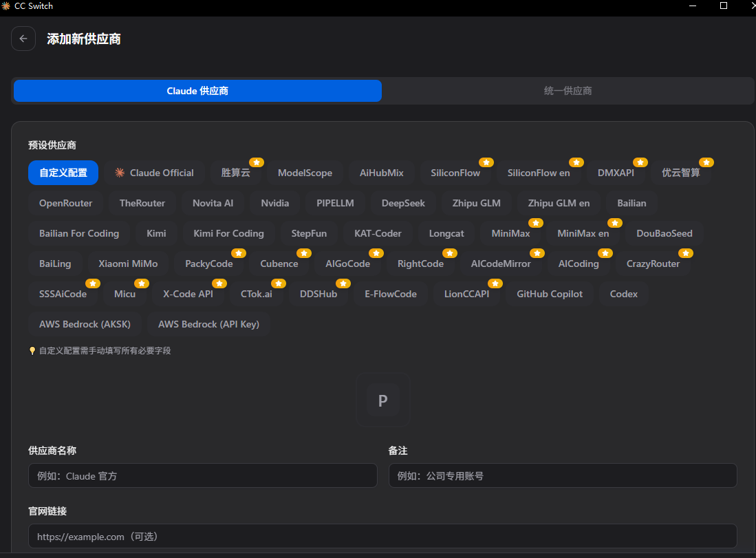
Task: Select the RightCode preset
Action: coord(420,264)
